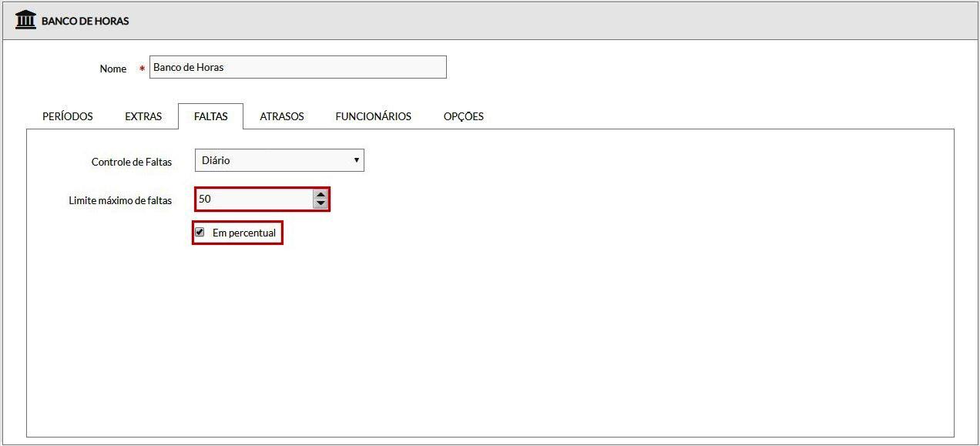Switch to the PERÍODOS tab
The image size is (980, 446).
click(x=68, y=116)
